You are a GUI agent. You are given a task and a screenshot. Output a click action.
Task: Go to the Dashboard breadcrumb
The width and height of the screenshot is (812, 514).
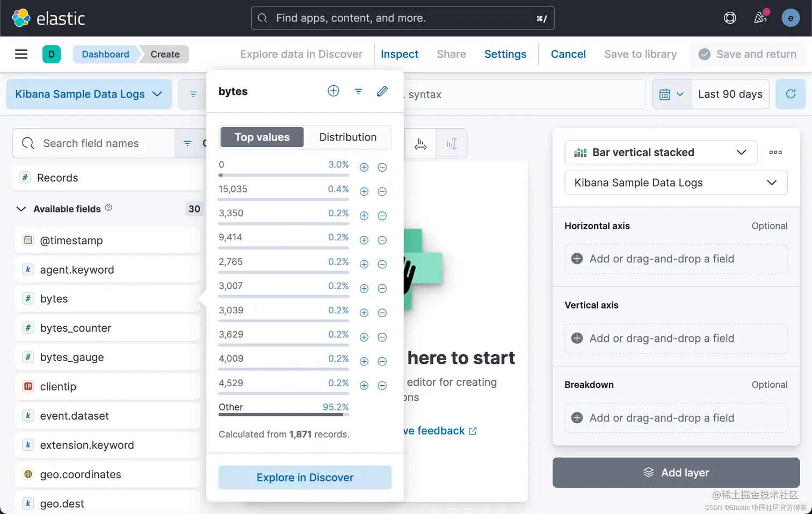106,54
